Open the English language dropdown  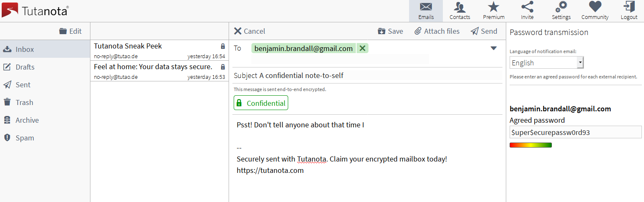[546, 63]
